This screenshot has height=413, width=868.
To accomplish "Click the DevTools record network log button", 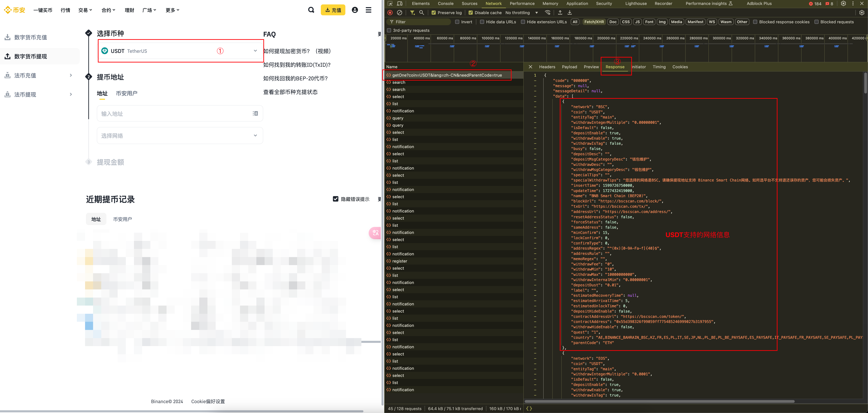I will (x=390, y=13).
